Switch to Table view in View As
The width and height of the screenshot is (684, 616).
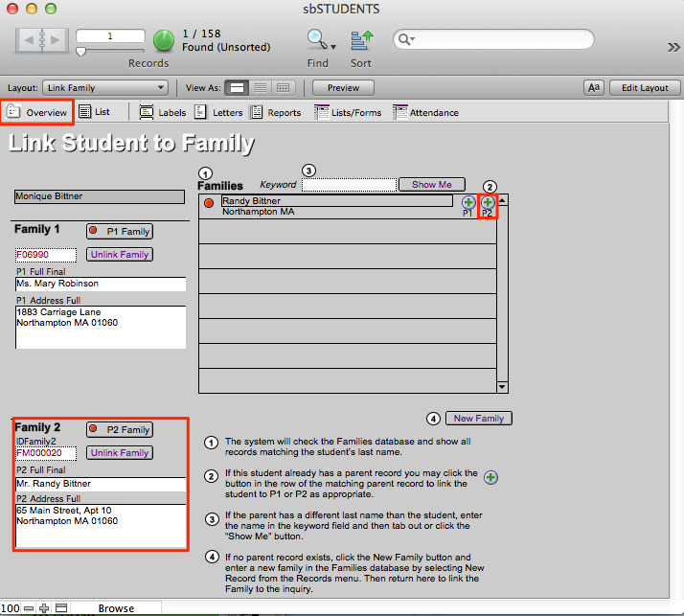tap(283, 87)
